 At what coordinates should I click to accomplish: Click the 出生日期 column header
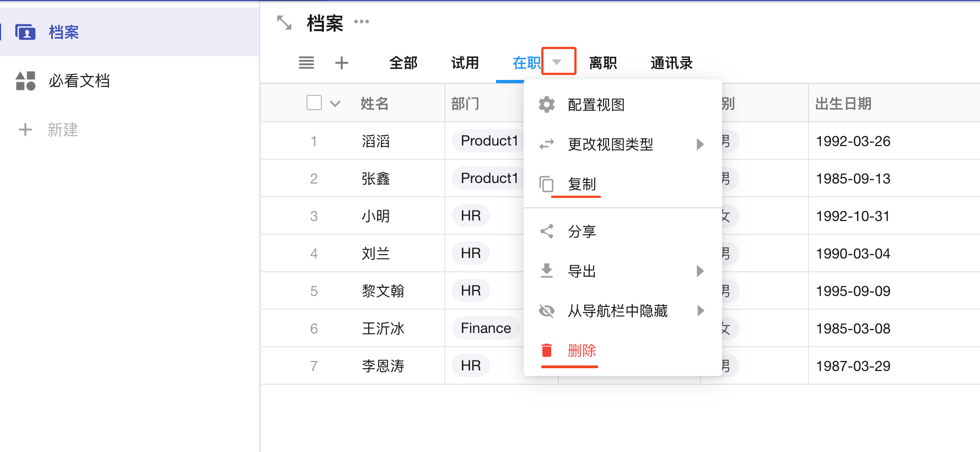(843, 104)
